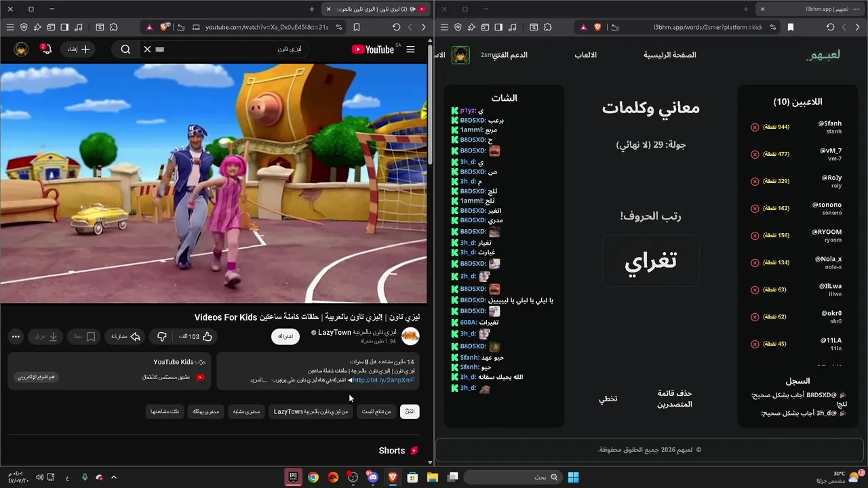Show hidden icons in the system tray
Image resolution: width=868 pixels, height=488 pixels.
[114, 477]
